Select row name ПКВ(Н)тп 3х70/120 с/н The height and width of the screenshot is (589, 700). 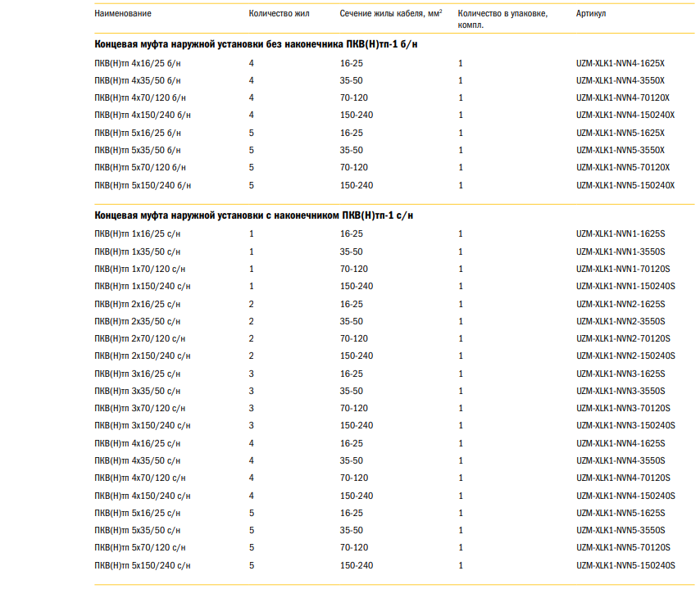coord(139,408)
